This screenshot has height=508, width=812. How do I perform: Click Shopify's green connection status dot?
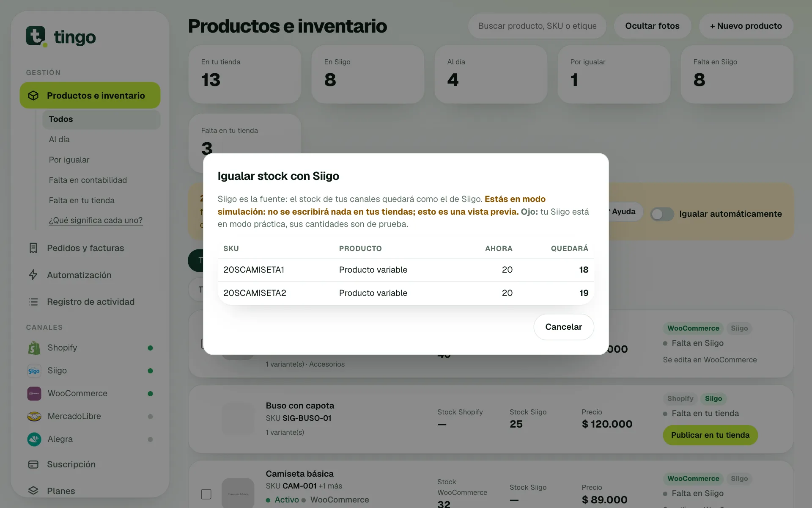pyautogui.click(x=150, y=348)
